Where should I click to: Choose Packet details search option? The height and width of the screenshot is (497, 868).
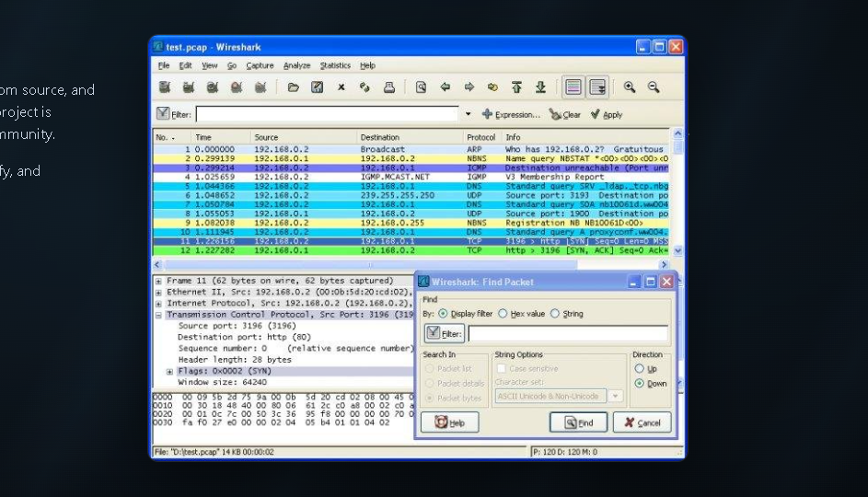(x=429, y=383)
